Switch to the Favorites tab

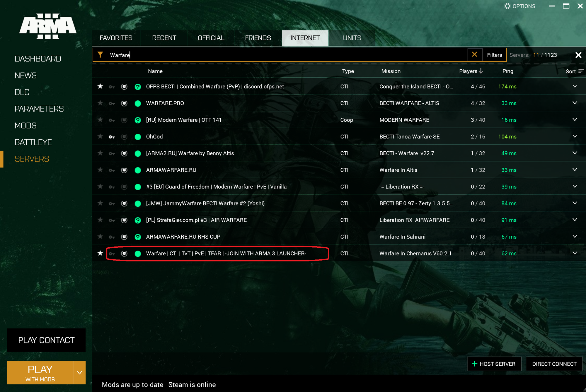(x=116, y=38)
